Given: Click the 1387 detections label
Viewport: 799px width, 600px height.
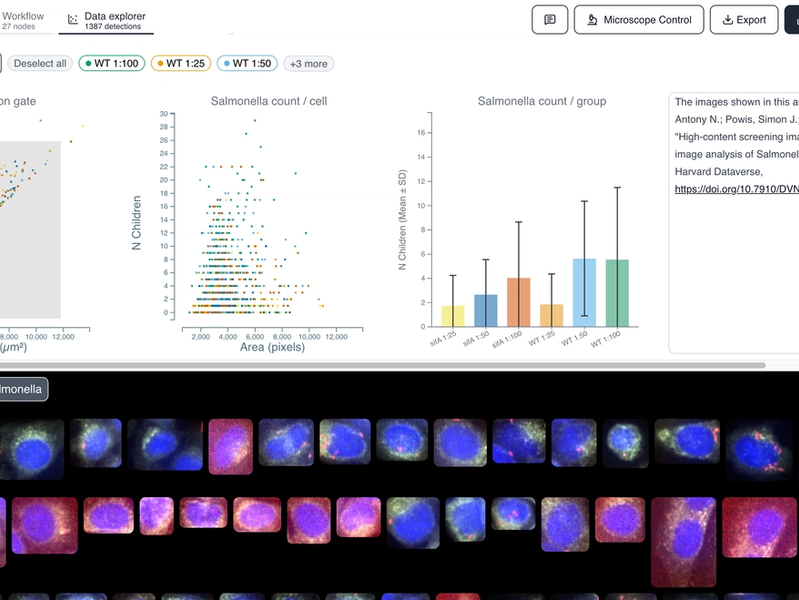Looking at the screenshot, I should tap(113, 27).
